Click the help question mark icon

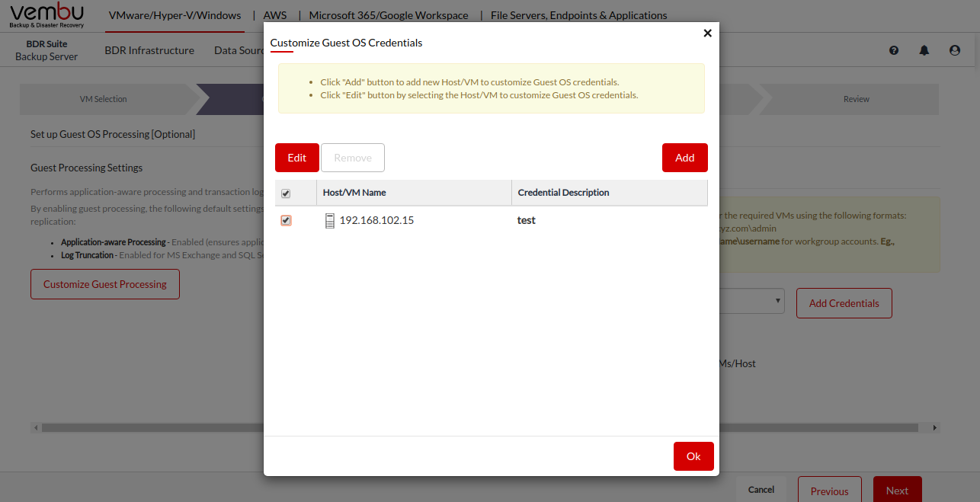point(894,50)
